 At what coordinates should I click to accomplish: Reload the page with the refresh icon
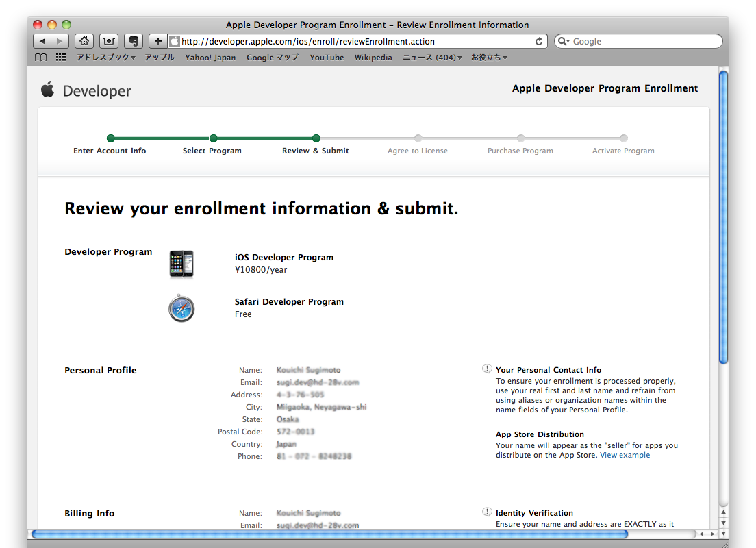(x=539, y=41)
